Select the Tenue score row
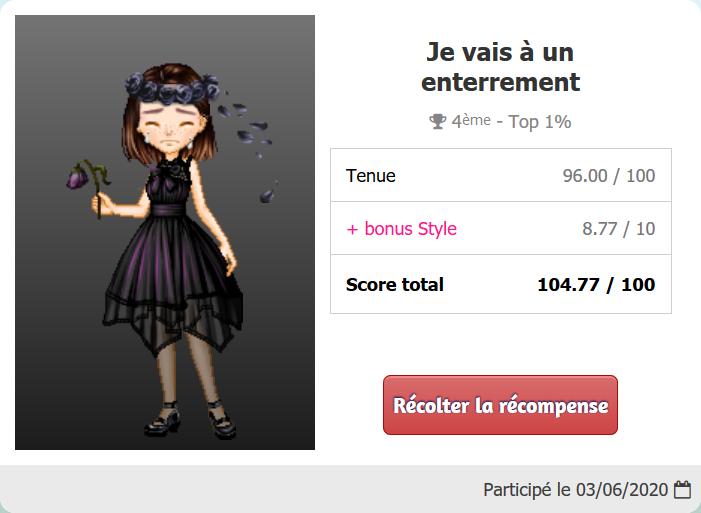The width and height of the screenshot is (701, 513). [501, 175]
